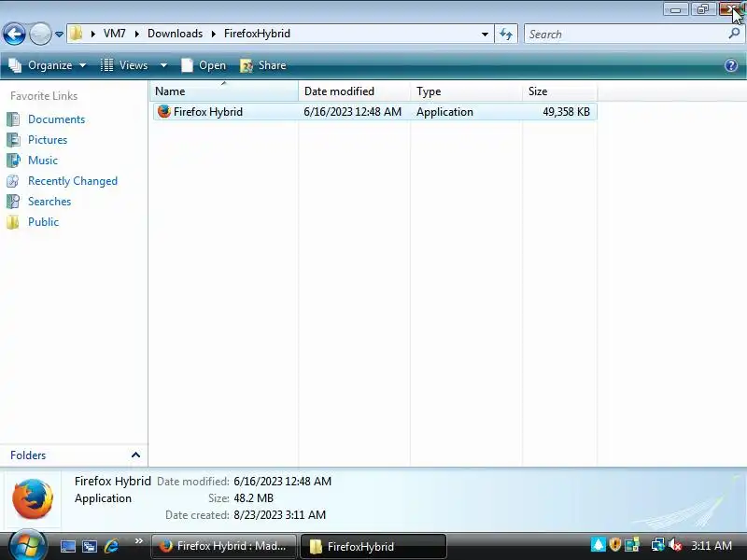Click the security shield tray icon

click(614, 544)
